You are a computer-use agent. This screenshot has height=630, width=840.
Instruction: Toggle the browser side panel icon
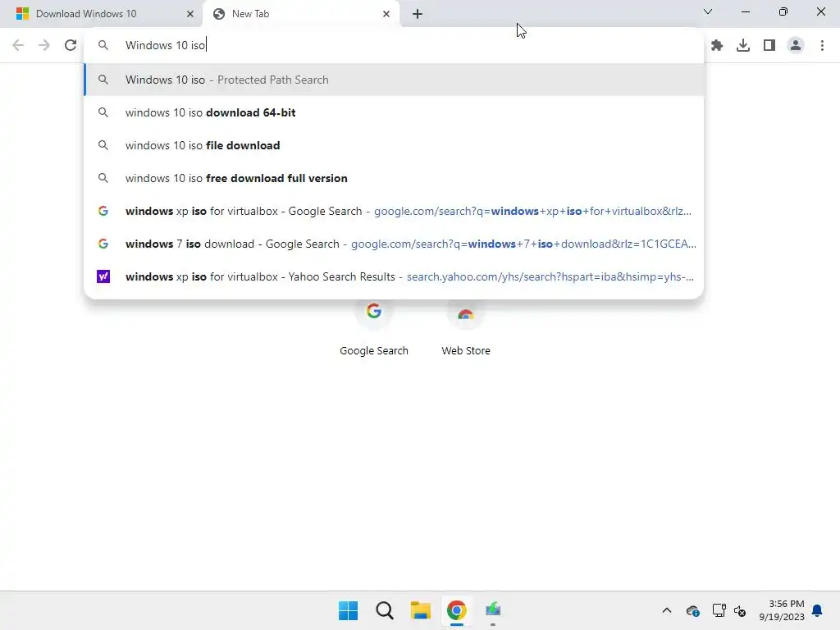pos(769,45)
